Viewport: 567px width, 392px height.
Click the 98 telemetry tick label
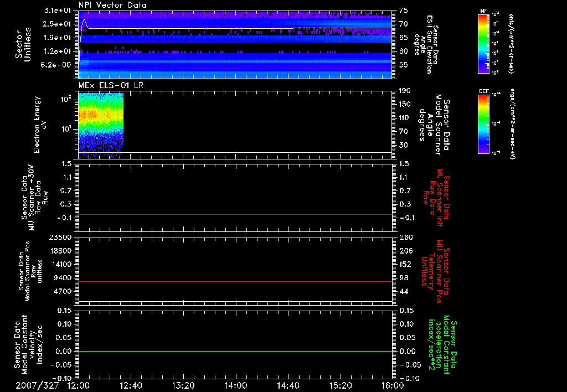[404, 278]
